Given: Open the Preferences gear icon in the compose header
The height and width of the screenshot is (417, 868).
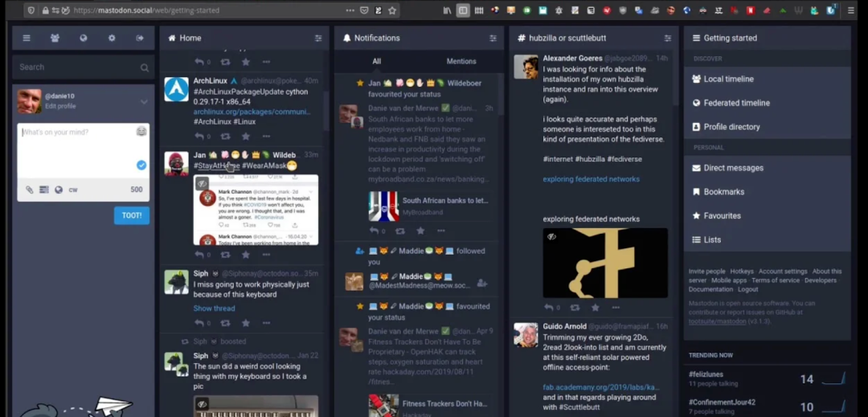Looking at the screenshot, I should tap(111, 38).
